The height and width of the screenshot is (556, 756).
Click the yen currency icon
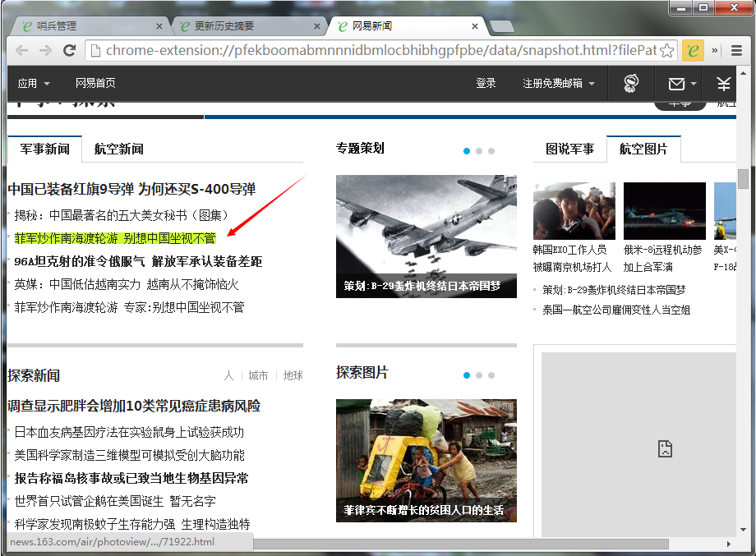[x=723, y=84]
